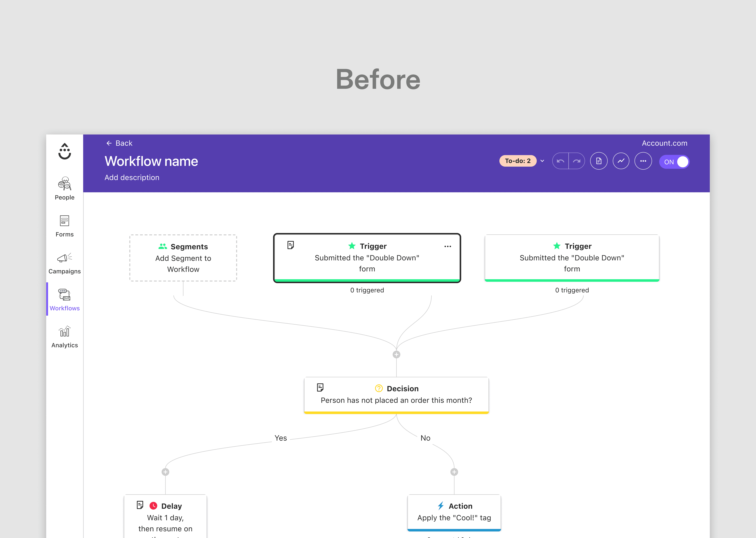Open the note icon on Decision card
Image resolution: width=756 pixels, height=538 pixels.
point(320,388)
